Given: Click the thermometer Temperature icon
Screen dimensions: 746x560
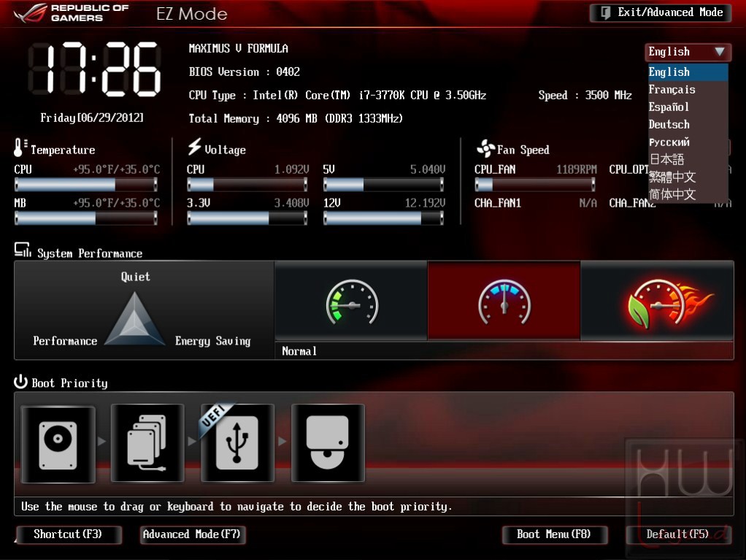Looking at the screenshot, I should coord(20,148).
